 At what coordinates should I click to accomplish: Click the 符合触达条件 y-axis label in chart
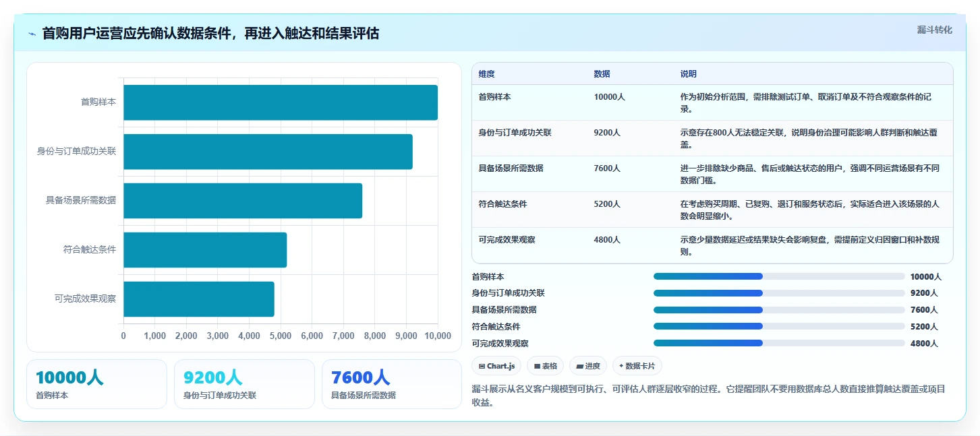pyautogui.click(x=90, y=250)
